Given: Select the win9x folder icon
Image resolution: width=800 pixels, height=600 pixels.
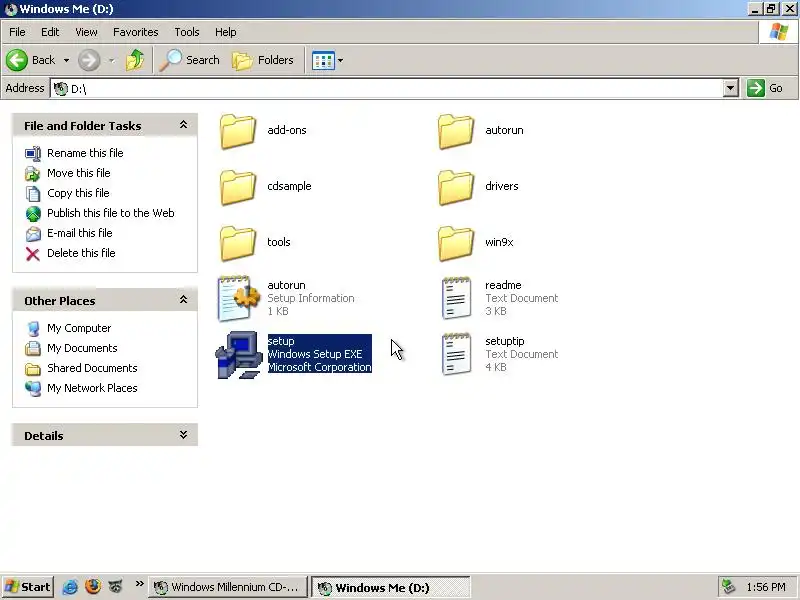Looking at the screenshot, I should pyautogui.click(x=456, y=243).
